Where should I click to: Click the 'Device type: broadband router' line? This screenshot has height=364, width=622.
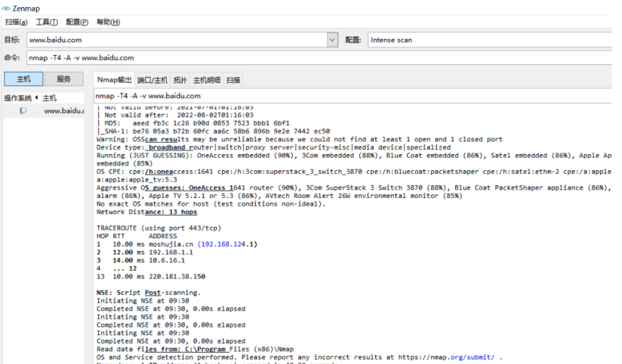click(x=274, y=148)
